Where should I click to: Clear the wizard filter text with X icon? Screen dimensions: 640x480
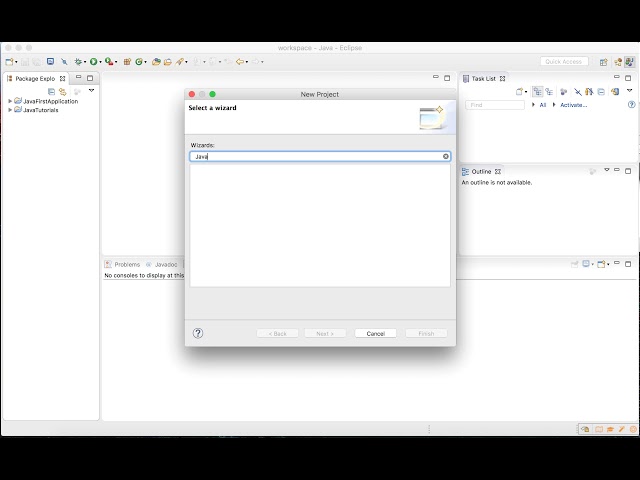point(446,156)
